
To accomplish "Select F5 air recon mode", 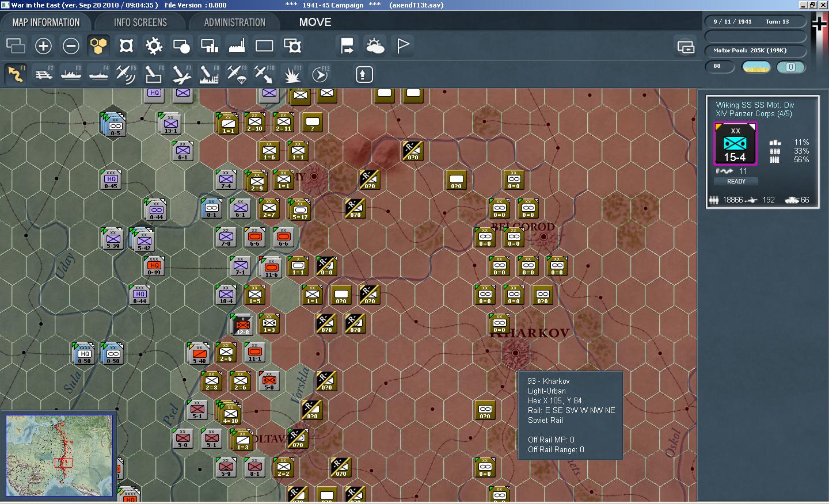I will [126, 74].
